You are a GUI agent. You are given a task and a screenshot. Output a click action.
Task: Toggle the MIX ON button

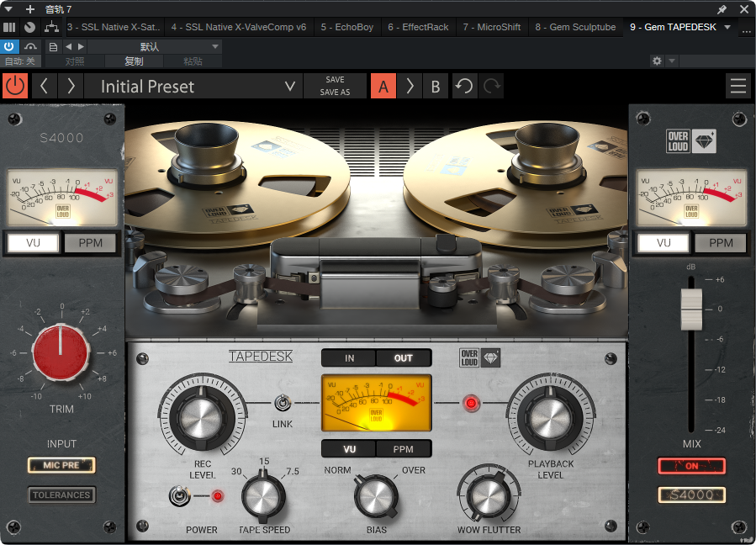click(x=691, y=466)
